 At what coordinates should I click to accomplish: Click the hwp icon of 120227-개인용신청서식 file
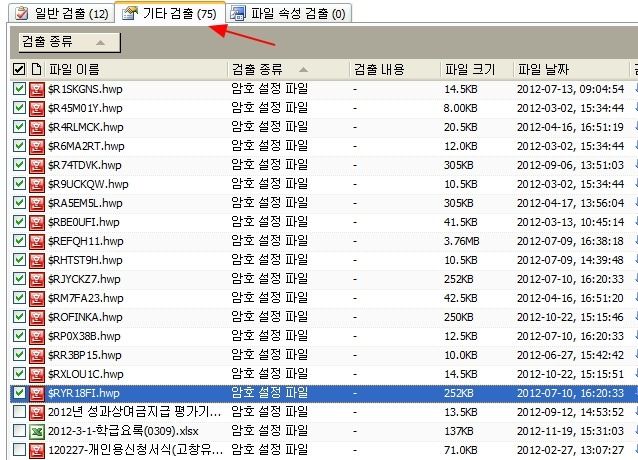[37, 450]
